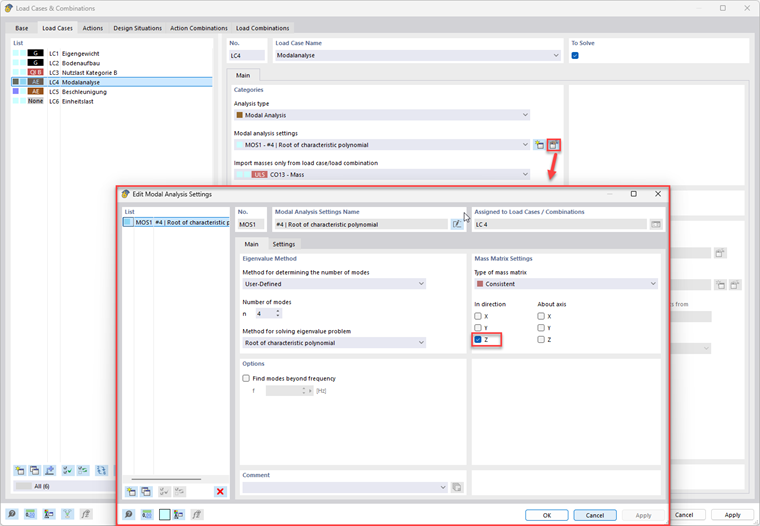This screenshot has height=526, width=760.
Task: Select LC1 Eigengewicht in the list
Action: pos(111,54)
